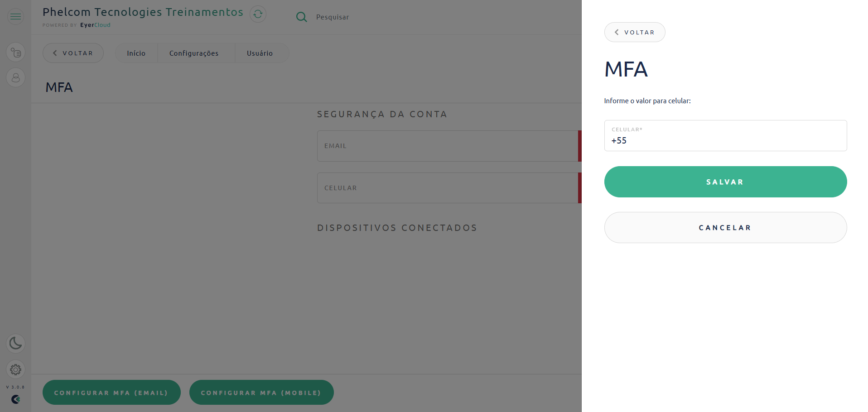Click the refresh sync icon beside clinic name
This screenshot has width=868, height=412.
click(258, 14)
